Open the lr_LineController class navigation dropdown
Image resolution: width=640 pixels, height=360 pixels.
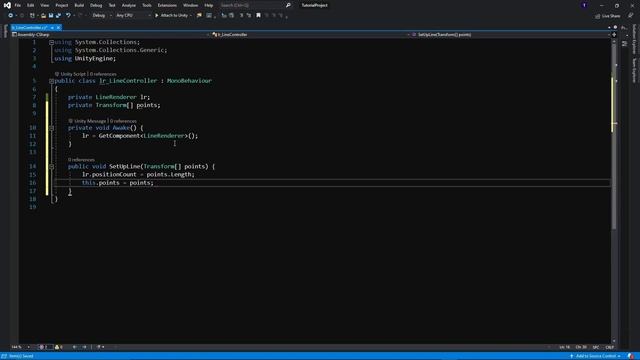(311, 35)
